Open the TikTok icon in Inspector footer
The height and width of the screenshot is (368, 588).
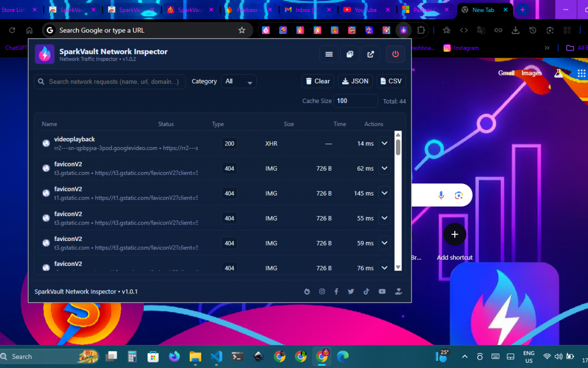366,292
